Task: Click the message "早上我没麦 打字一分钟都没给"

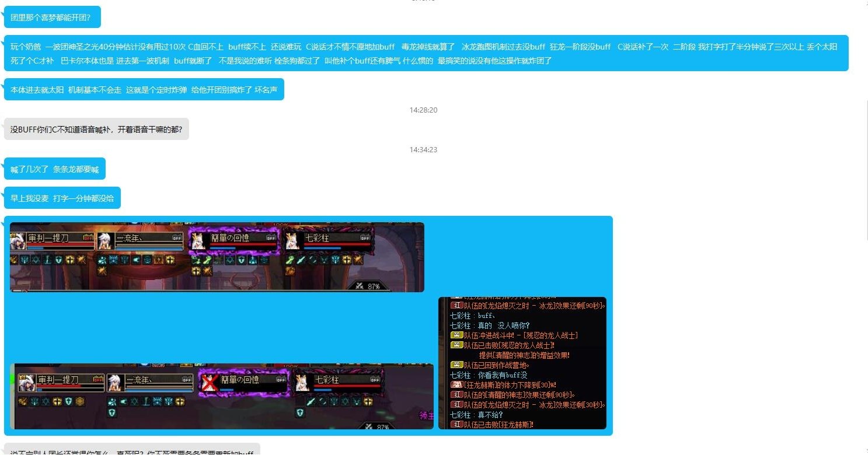Action: coord(62,198)
